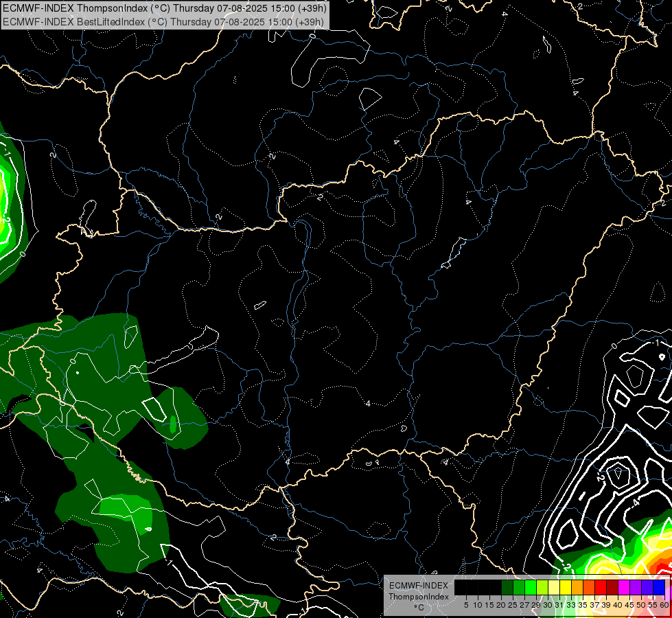The image size is (672, 618).
Task: Click legend tick value '40'
Action: [618, 605]
